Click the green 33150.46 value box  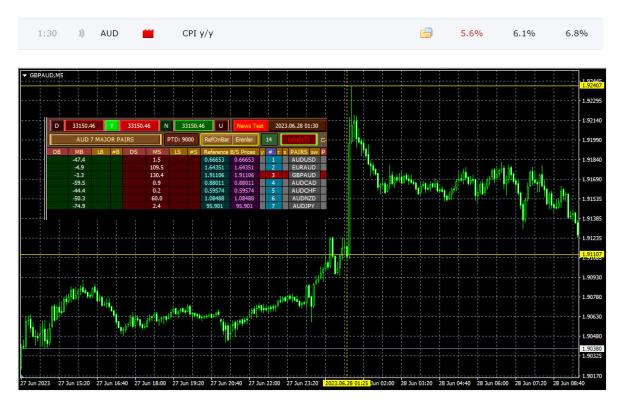pos(193,126)
